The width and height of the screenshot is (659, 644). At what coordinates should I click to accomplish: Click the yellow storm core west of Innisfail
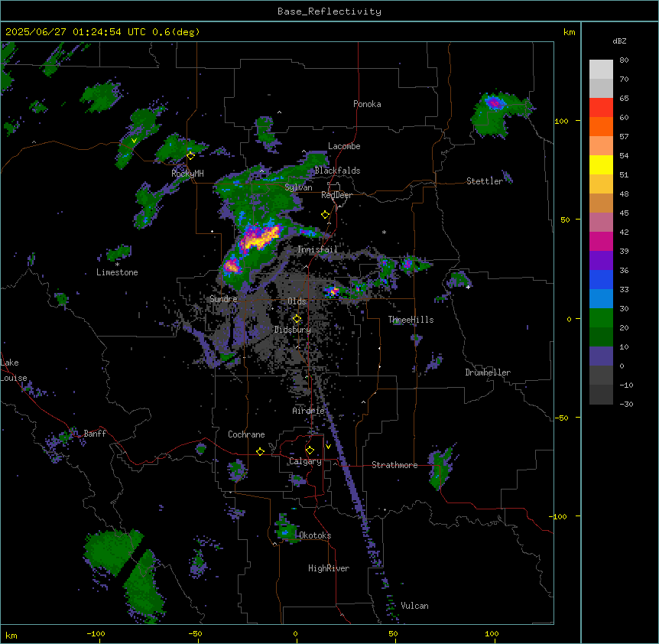click(x=261, y=239)
